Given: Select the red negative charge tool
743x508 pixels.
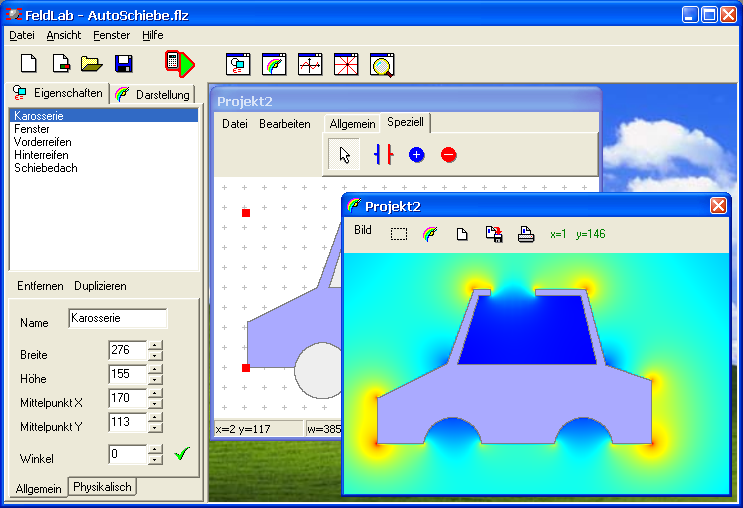Looking at the screenshot, I should click(448, 155).
